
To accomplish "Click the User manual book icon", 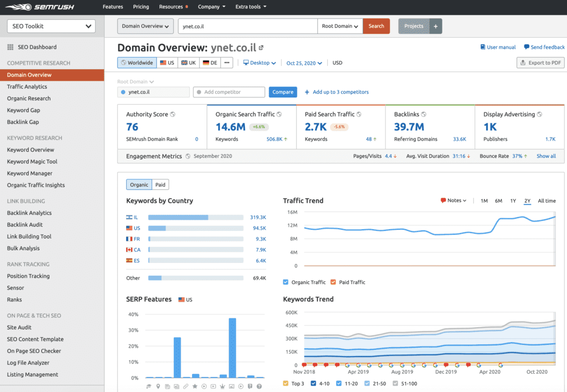I will pyautogui.click(x=483, y=48).
